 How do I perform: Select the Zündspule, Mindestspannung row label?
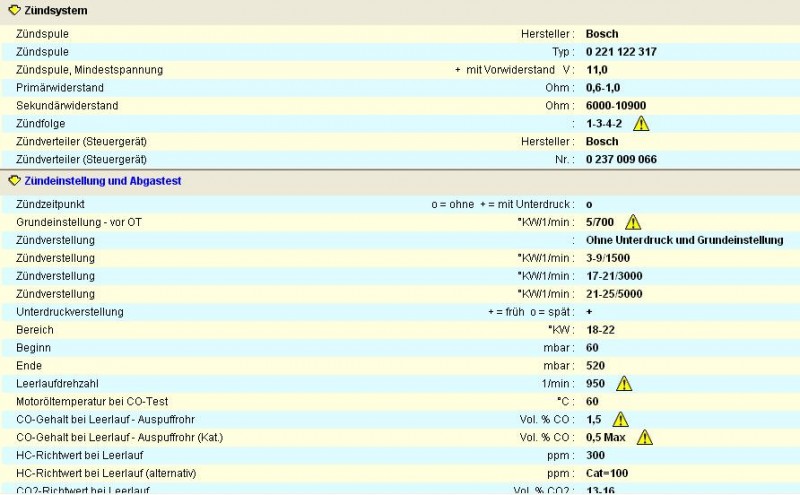[x=89, y=70]
